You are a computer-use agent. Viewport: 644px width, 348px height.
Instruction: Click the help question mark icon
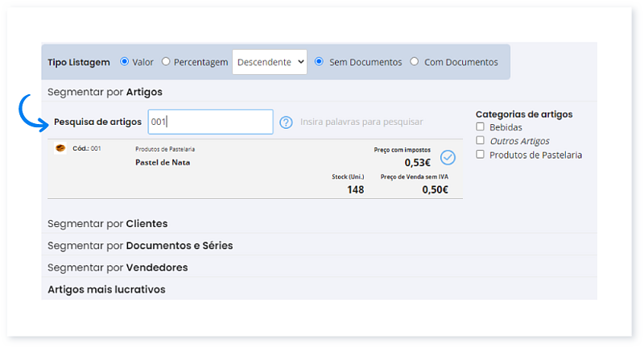coord(286,122)
